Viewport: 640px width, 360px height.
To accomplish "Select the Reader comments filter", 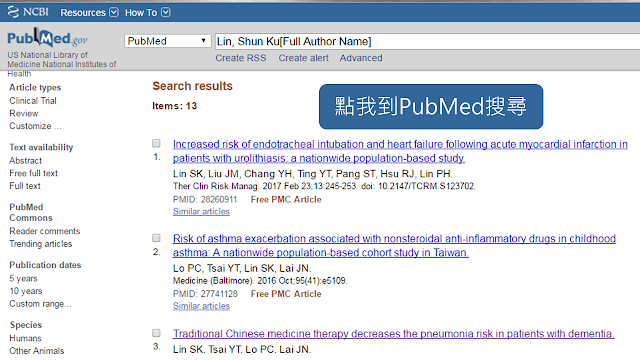I will (45, 231).
